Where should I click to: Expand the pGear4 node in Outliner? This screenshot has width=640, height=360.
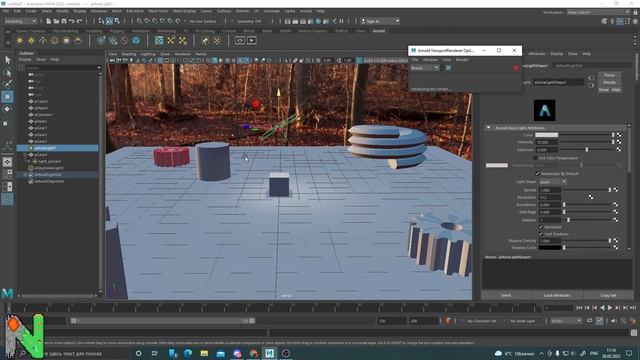coord(25,155)
